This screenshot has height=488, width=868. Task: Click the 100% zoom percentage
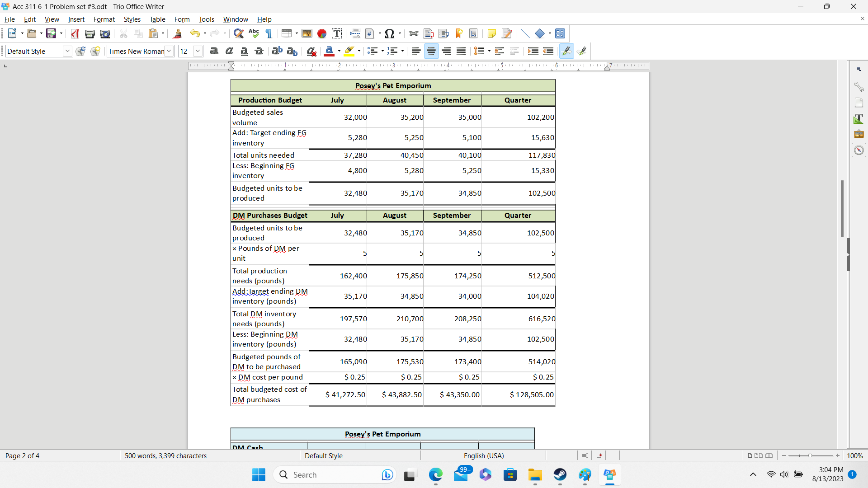tap(855, 455)
